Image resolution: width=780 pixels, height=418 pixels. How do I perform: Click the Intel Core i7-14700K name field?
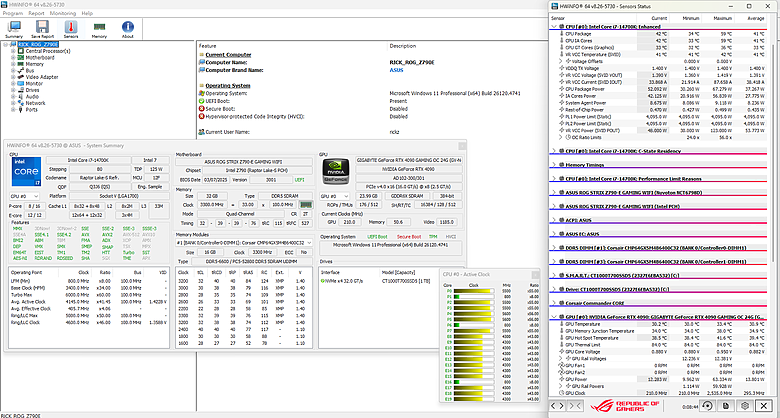(x=88, y=160)
